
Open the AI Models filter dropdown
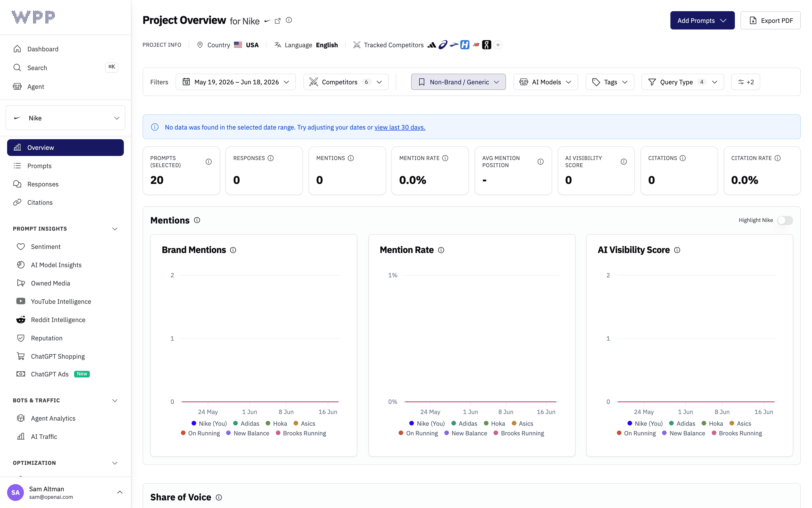point(546,82)
